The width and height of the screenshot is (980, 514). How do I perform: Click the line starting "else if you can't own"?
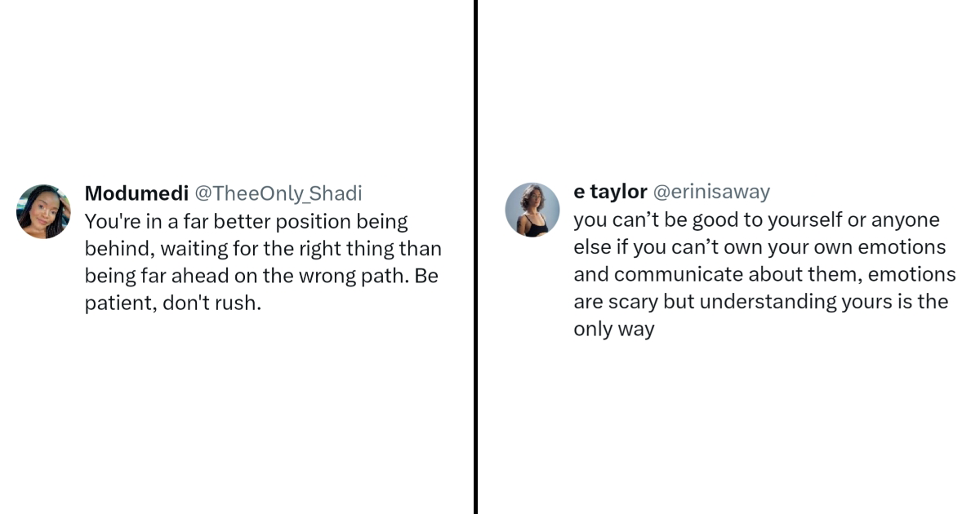[x=759, y=247]
